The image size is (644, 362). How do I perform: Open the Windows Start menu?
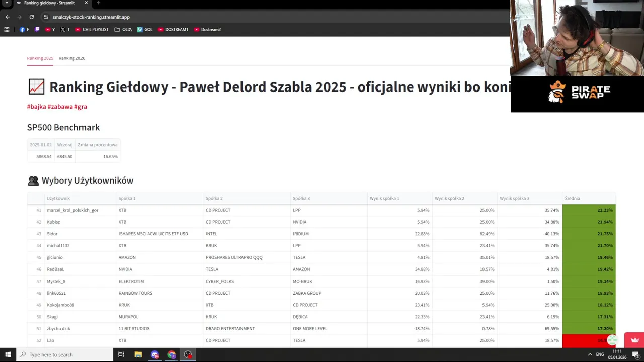8,355
